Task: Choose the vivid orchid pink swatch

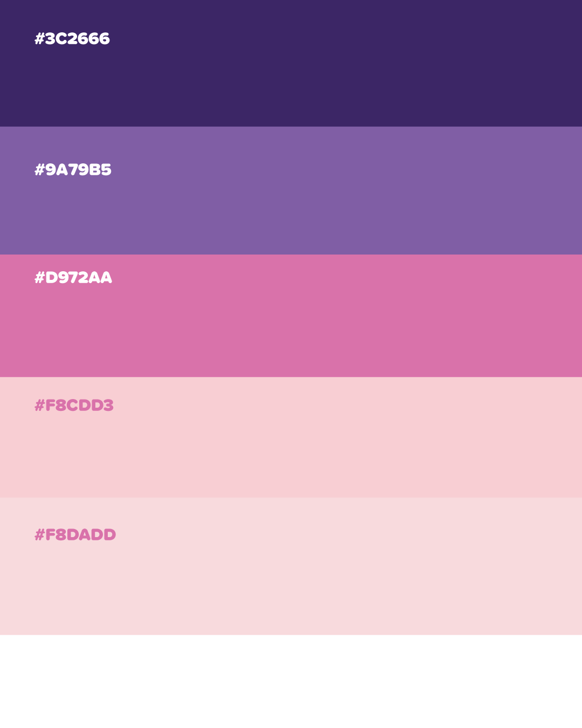Action: pyautogui.click(x=291, y=315)
